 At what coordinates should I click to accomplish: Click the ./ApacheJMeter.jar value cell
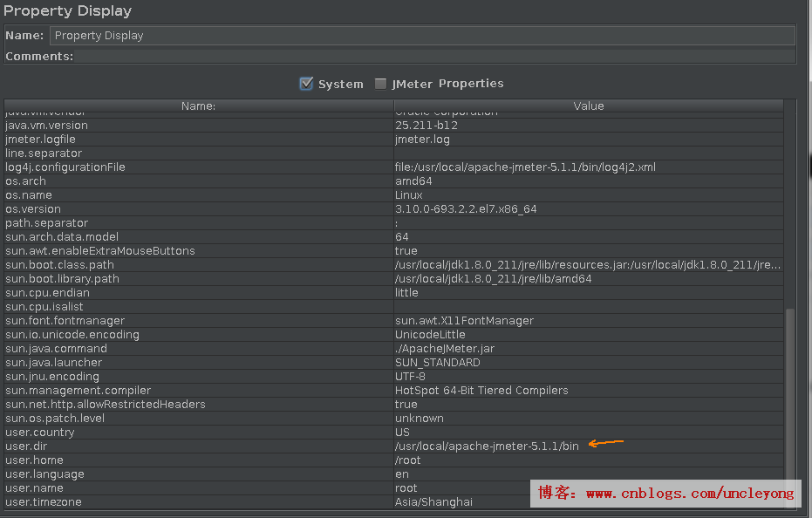[x=445, y=349]
